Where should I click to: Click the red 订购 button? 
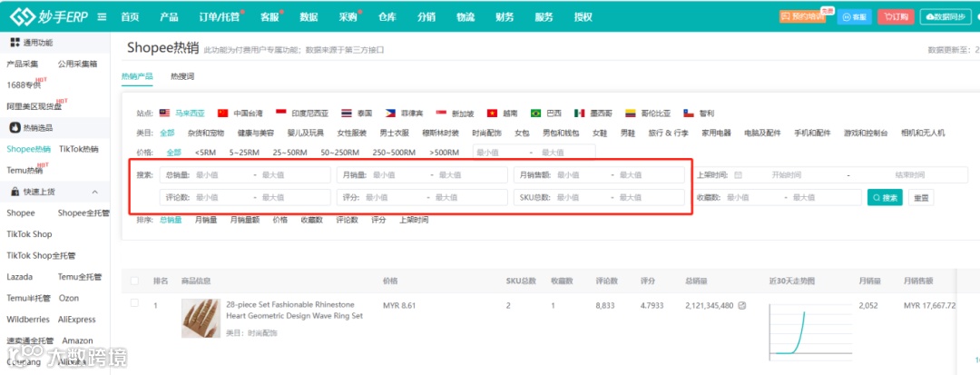click(x=896, y=17)
